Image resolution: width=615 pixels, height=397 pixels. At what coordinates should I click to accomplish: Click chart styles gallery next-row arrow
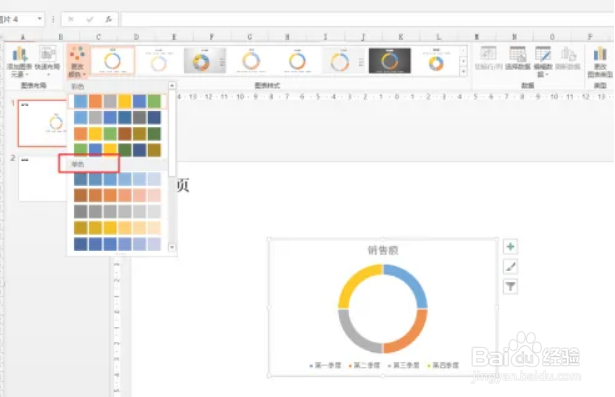click(464, 62)
